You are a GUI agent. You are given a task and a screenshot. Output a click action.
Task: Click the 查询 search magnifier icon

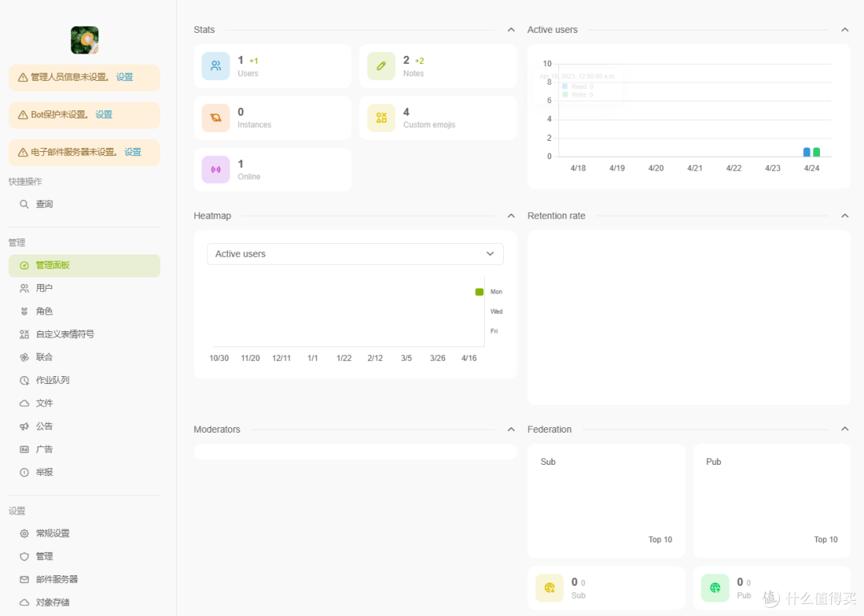tap(24, 204)
